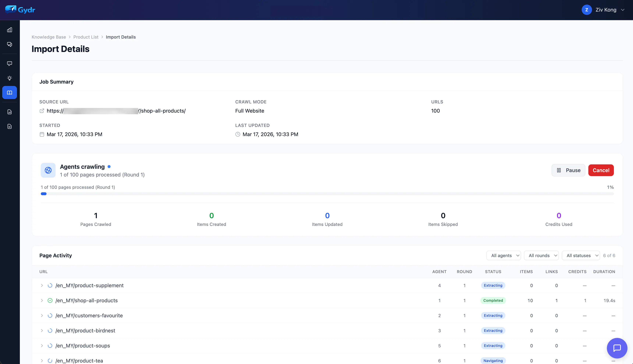Open the Knowledge Base book sidebar icon
This screenshot has width=633, height=364.
click(x=10, y=93)
